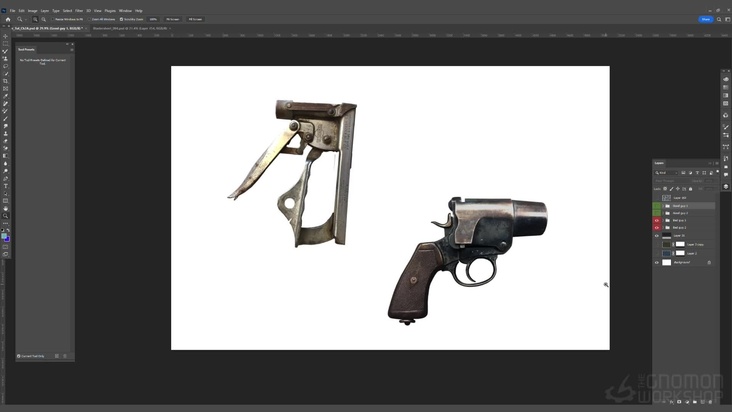Open the Fill dropdown in Layers panel
Image resolution: width=732 pixels, height=412 pixels.
tap(710, 189)
